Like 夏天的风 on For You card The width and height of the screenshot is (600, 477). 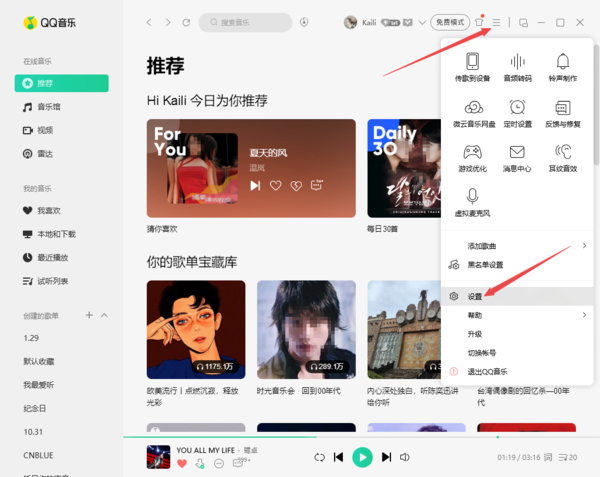coord(276,186)
